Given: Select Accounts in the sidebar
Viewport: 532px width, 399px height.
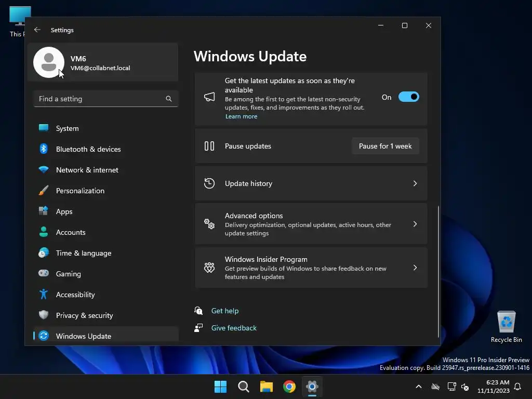Looking at the screenshot, I should pyautogui.click(x=106, y=232).
